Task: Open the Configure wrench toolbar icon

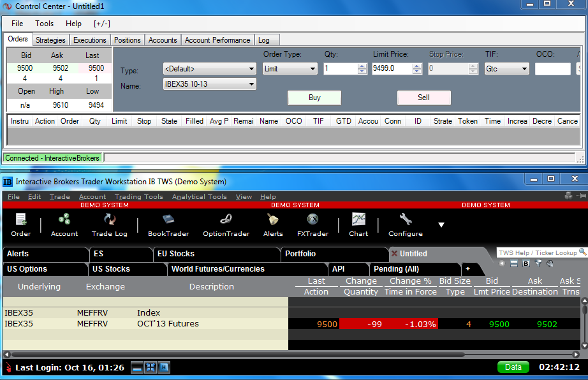Action: click(406, 225)
